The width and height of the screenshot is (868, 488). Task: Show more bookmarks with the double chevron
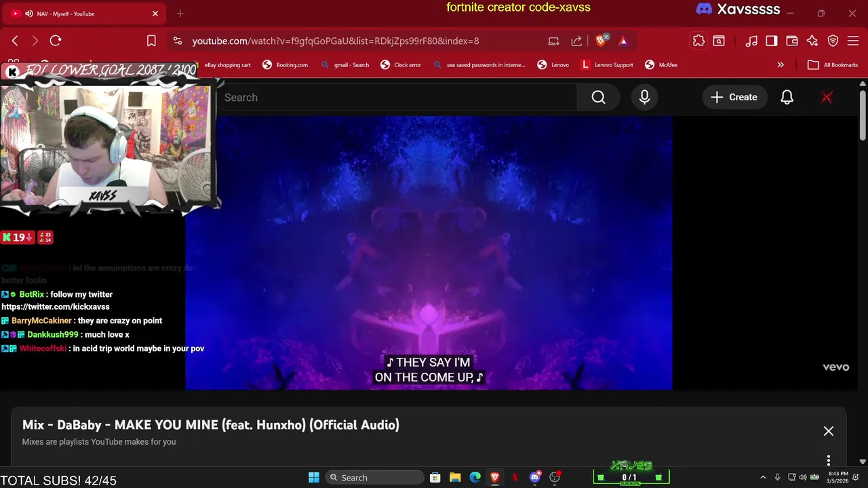click(x=781, y=65)
